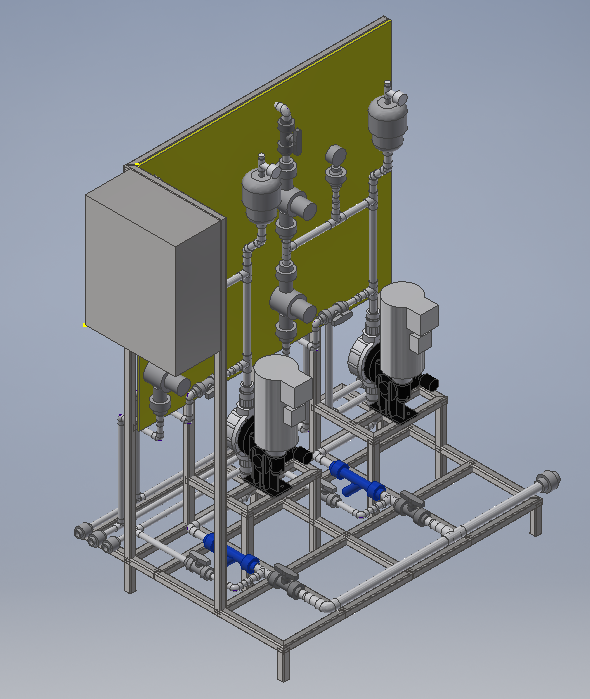Click the three pipe inlets at left
The width and height of the screenshot is (590, 699).
[96, 538]
